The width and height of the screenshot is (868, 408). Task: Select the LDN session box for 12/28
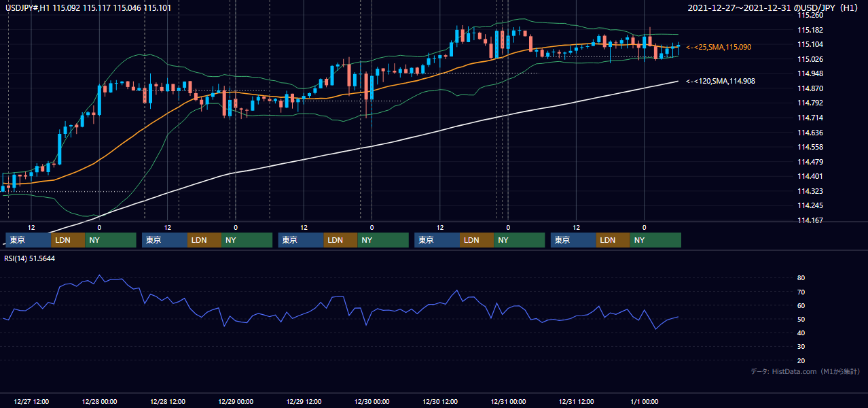pyautogui.click(x=204, y=240)
